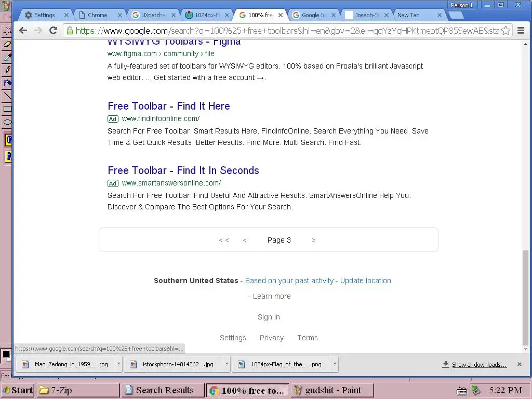The width and height of the screenshot is (532, 399).
Task: Switch to the Settings tab
Action: coord(45,15)
